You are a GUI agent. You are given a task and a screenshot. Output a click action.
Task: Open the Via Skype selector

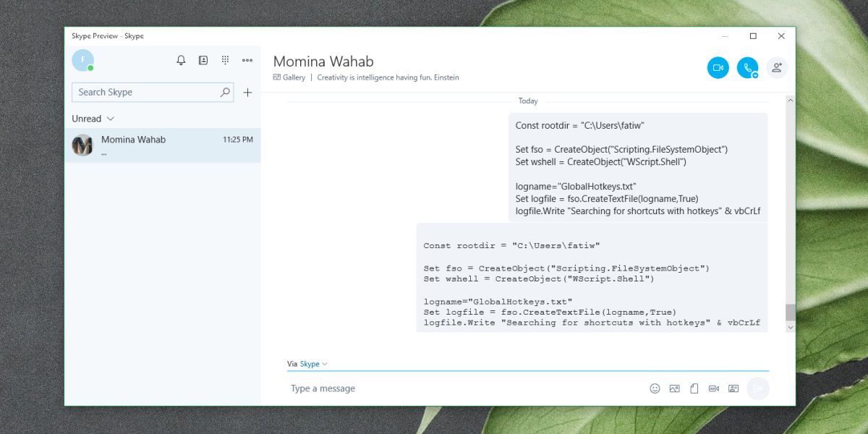[x=308, y=364]
